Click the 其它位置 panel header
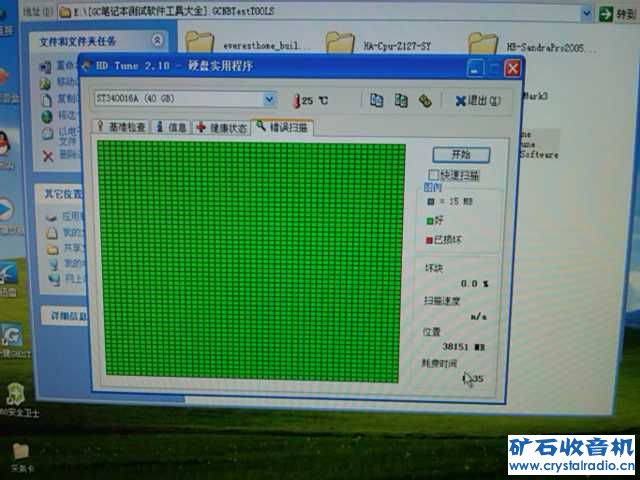 point(60,193)
